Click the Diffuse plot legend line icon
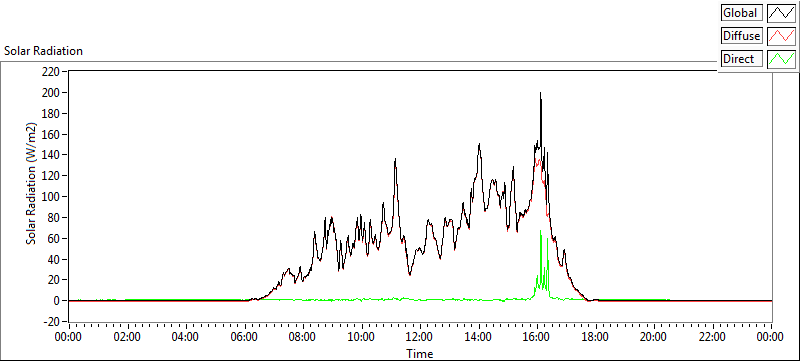The image size is (800, 361). (781, 36)
